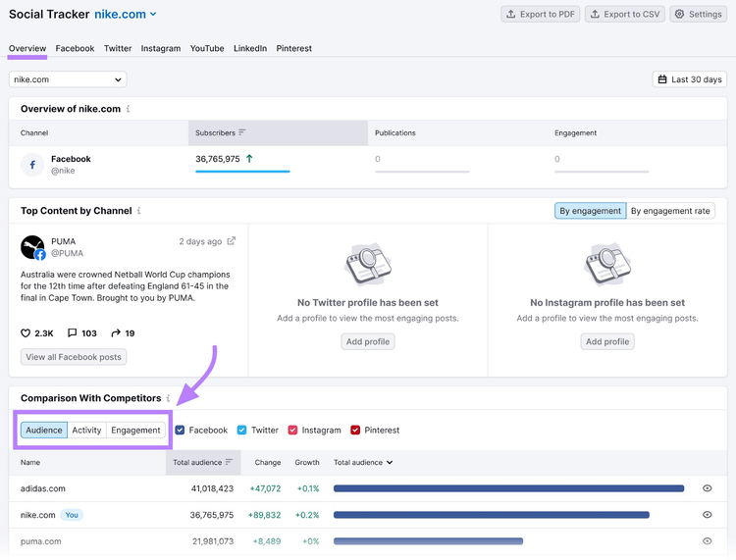Toggle visibility eye for adidas.com row

[707, 488]
